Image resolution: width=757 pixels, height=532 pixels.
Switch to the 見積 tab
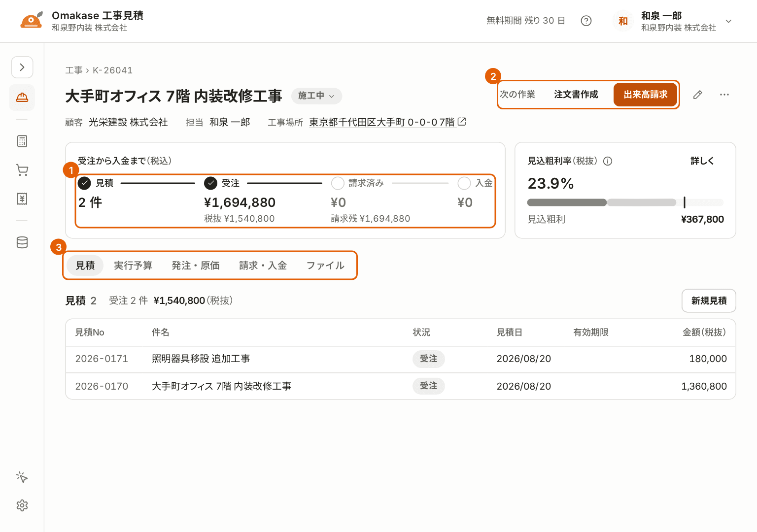coord(85,266)
